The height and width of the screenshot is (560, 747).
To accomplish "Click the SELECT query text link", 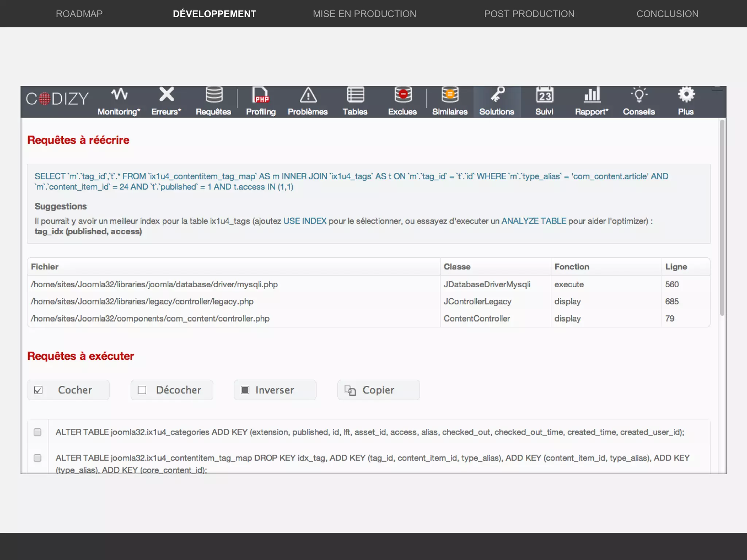I will tap(352, 182).
